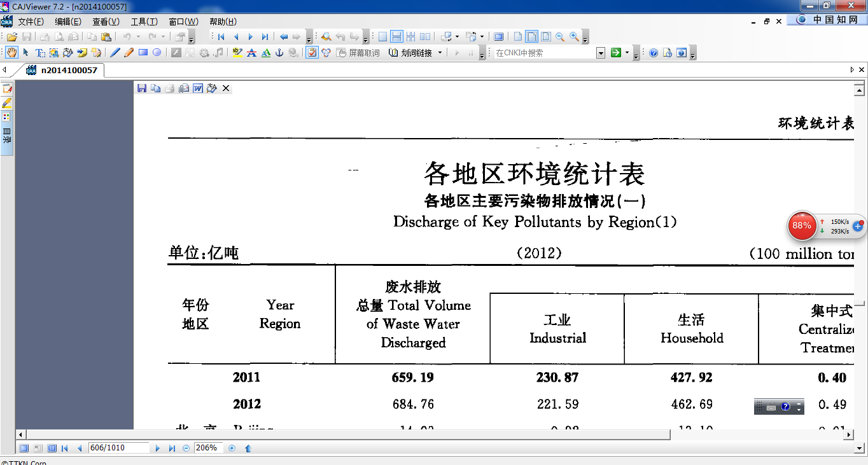Open the CNKI search box dropdown
The image size is (868, 465).
click(x=600, y=53)
